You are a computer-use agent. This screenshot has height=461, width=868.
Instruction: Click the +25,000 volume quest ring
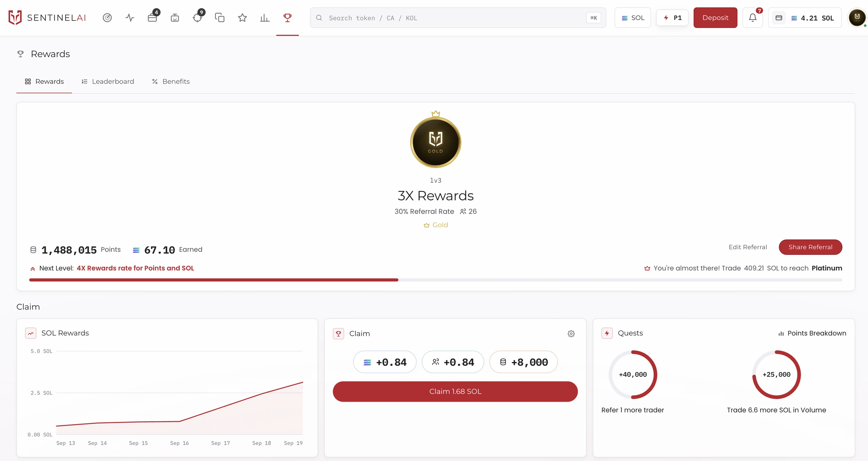click(x=776, y=375)
